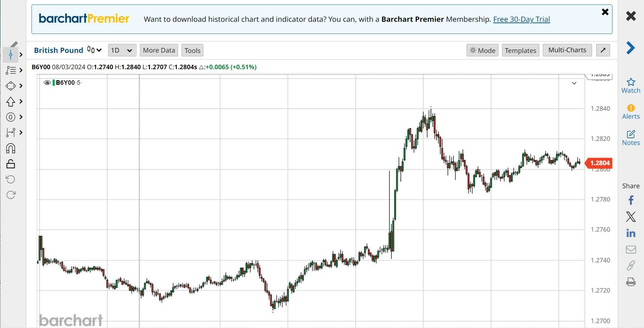
Task: Share chart on LinkedIn
Action: [x=630, y=233]
